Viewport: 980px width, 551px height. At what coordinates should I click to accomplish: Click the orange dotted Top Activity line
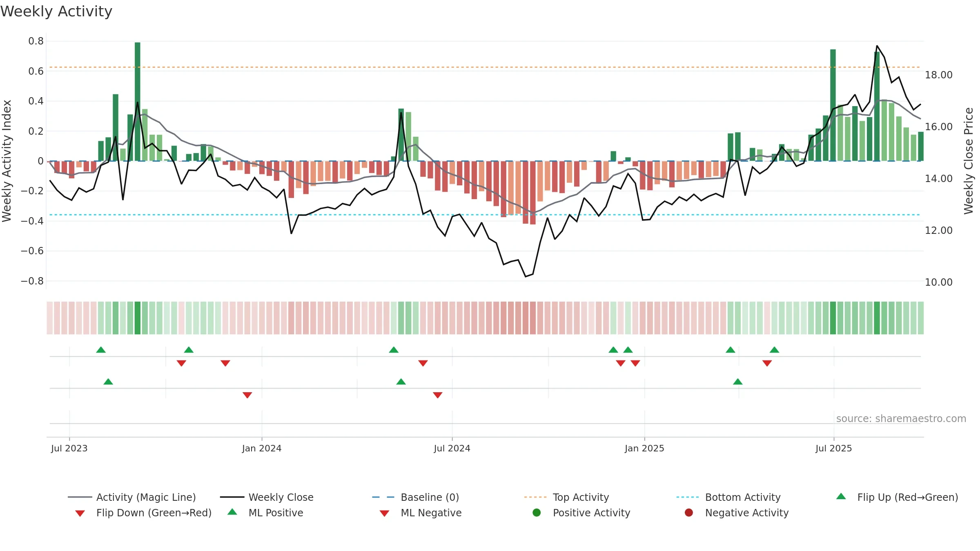coord(485,67)
